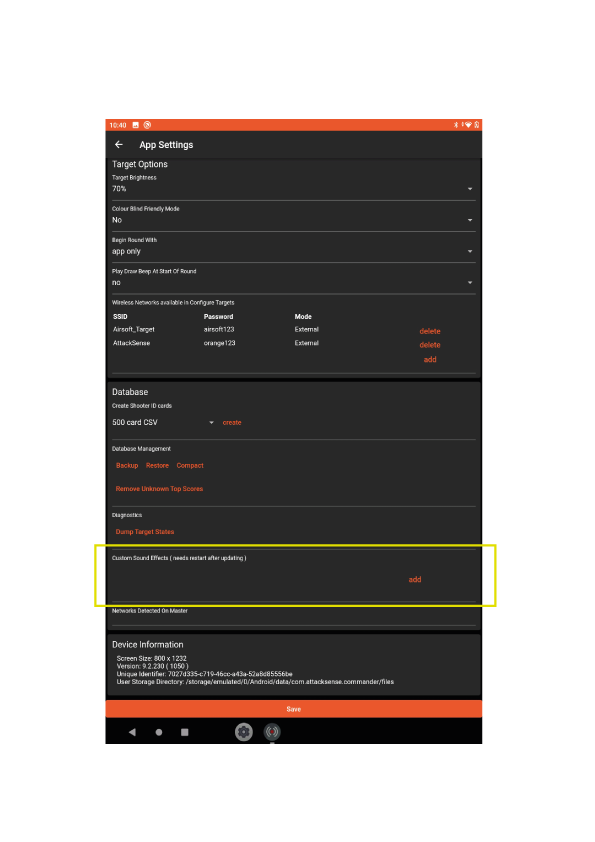Select the Airsoft_Target SSID cell

[134, 329]
